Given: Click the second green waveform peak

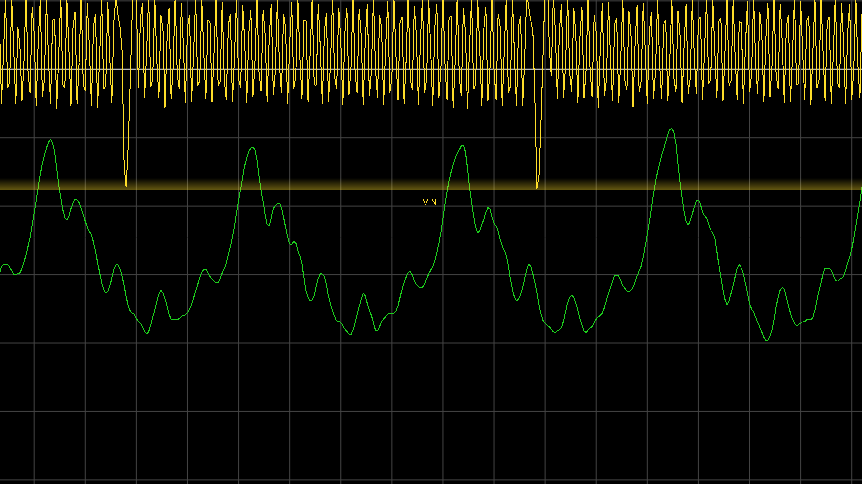Looking at the screenshot, I should point(252,149).
